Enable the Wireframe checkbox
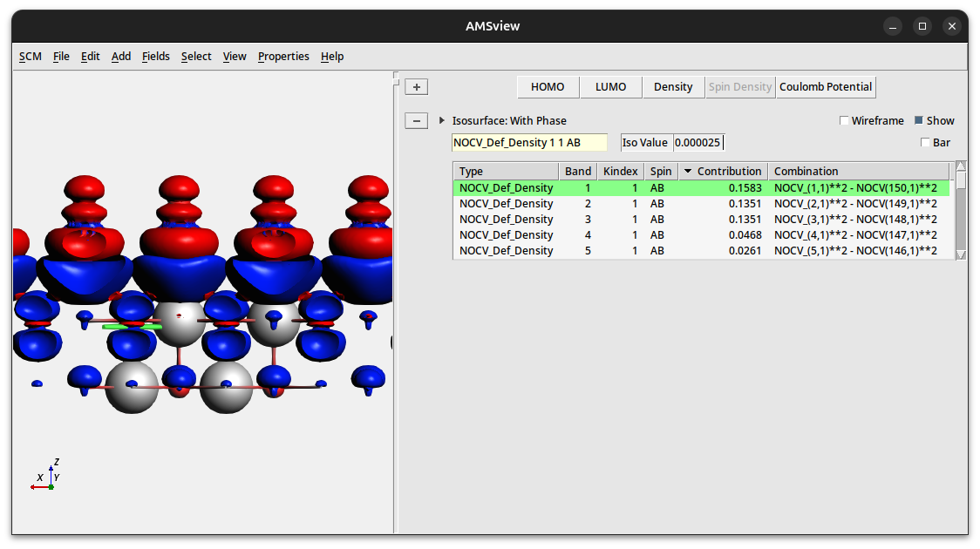Screen dimensions: 980x549 (844, 121)
